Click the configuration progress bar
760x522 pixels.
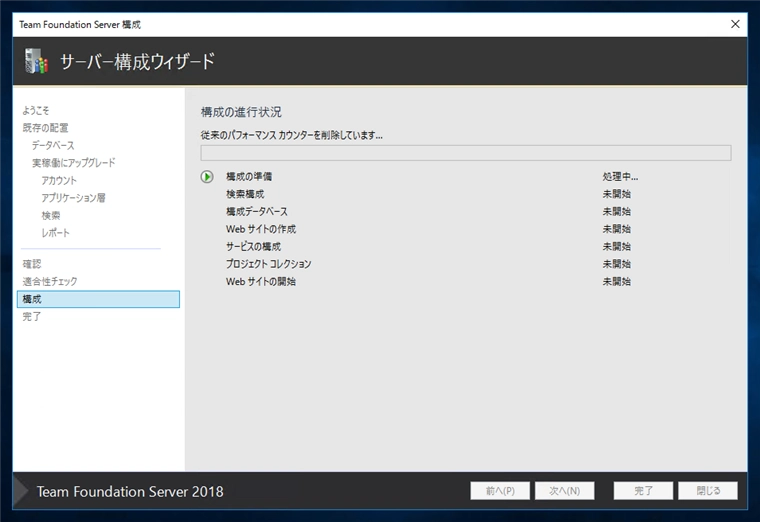[x=466, y=153]
